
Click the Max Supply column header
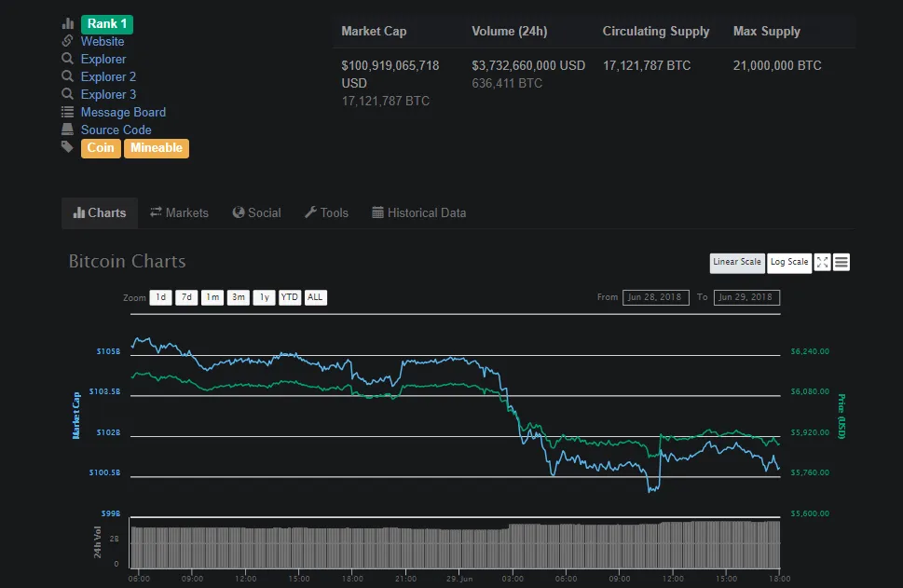(767, 31)
